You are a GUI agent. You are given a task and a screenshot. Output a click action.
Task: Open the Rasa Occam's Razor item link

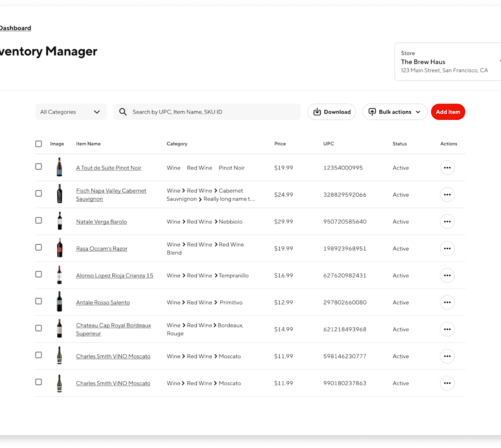[x=101, y=248]
